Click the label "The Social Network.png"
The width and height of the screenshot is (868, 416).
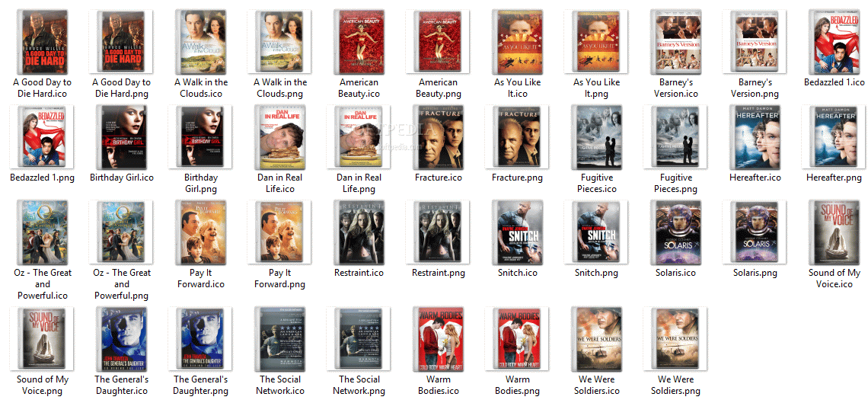pos(359,386)
